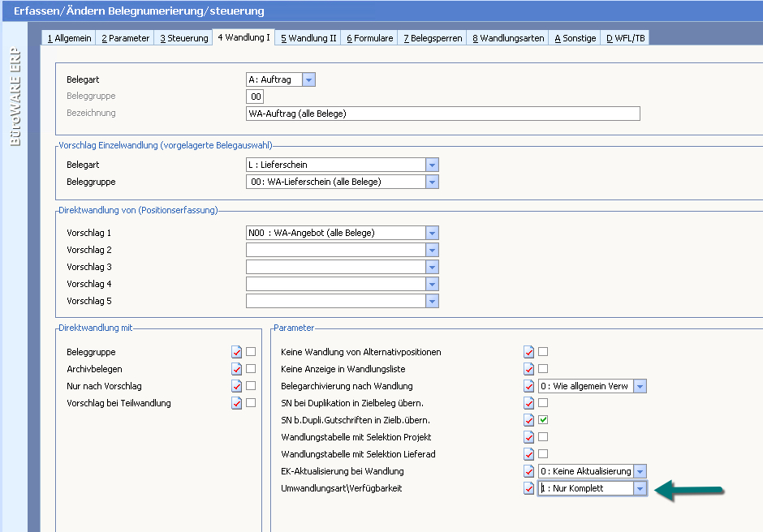Go to the 1 Allgemein tab

coord(69,38)
